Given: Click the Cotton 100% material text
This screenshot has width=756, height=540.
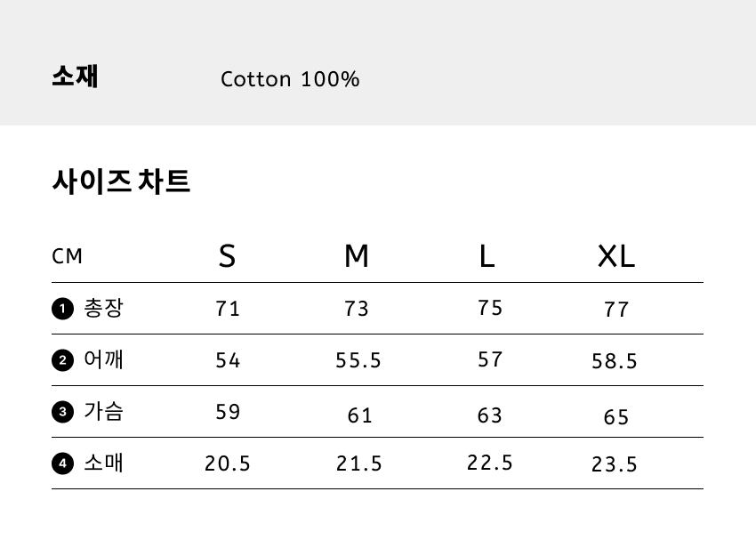Looking at the screenshot, I should pos(290,79).
